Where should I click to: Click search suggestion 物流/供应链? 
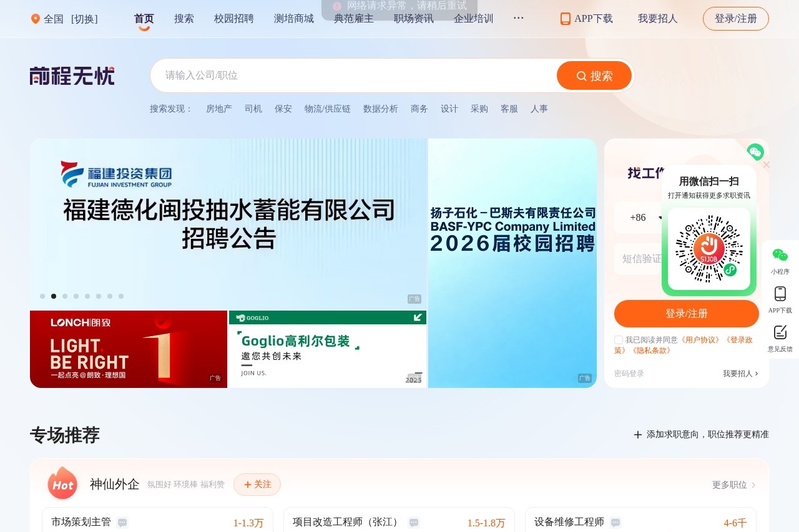tap(328, 109)
